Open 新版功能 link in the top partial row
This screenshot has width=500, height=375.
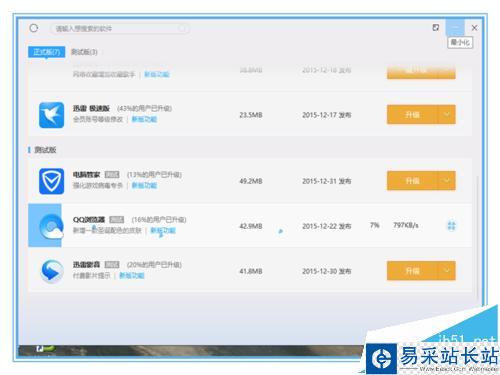tap(157, 74)
